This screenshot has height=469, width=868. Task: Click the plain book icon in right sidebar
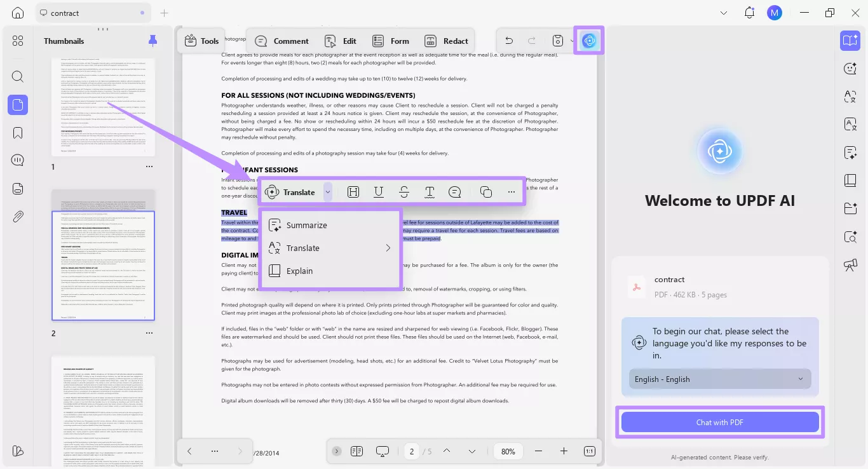850,180
